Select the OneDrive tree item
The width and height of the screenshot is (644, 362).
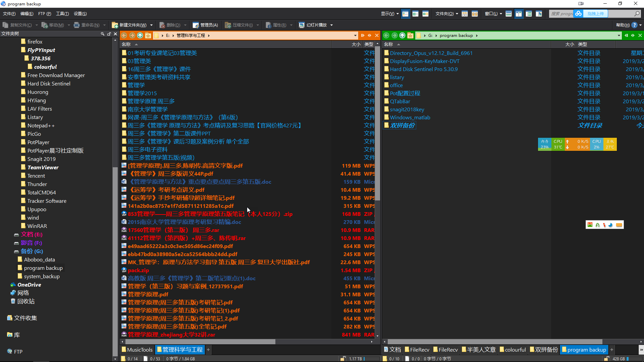click(x=29, y=285)
